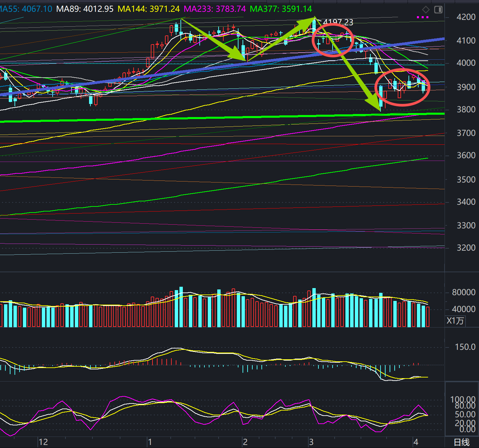
Task: Open the 日线 period selector
Action: coord(461,442)
